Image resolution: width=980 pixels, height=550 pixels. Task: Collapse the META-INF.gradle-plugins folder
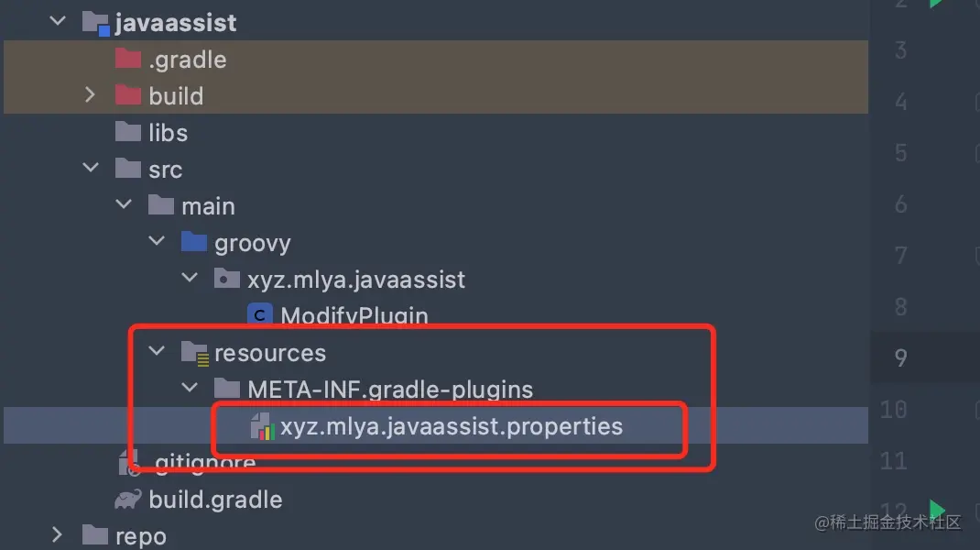point(190,388)
